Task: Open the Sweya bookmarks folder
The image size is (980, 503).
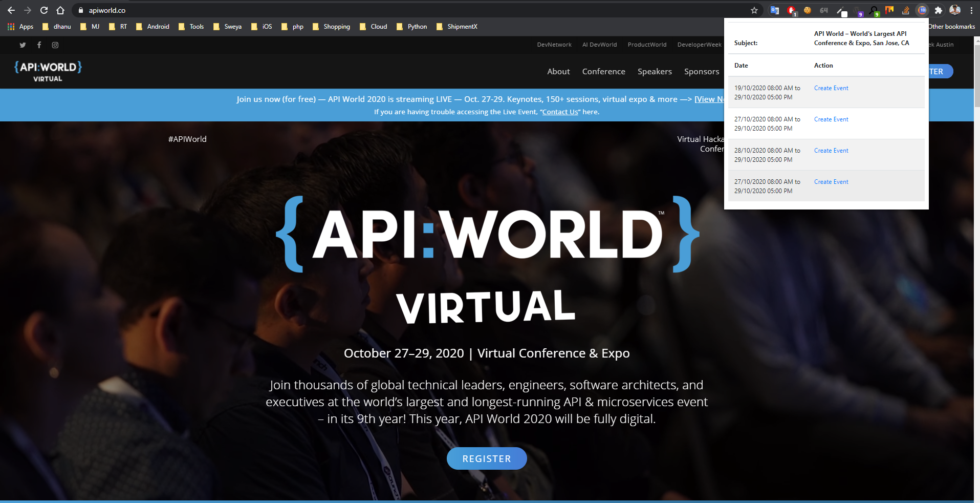Action: tap(227, 27)
